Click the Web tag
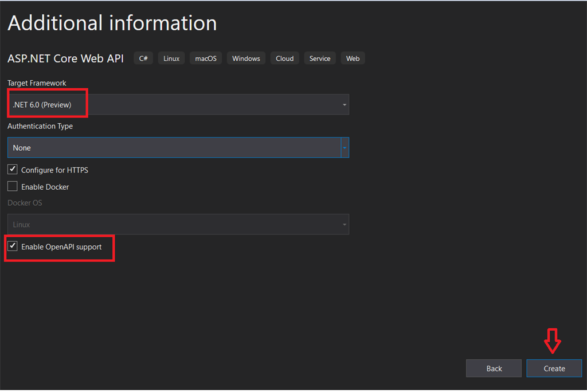 tap(353, 58)
